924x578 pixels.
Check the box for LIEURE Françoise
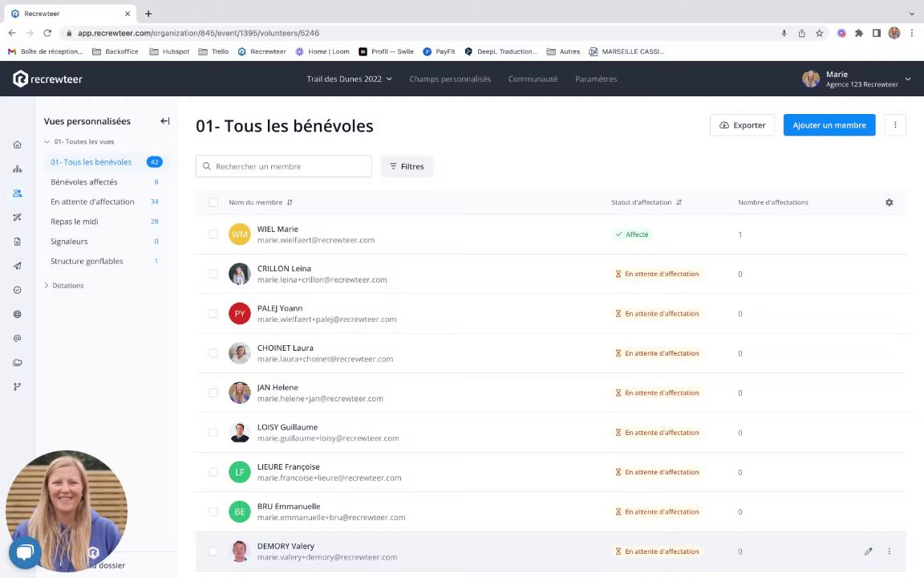coord(213,472)
